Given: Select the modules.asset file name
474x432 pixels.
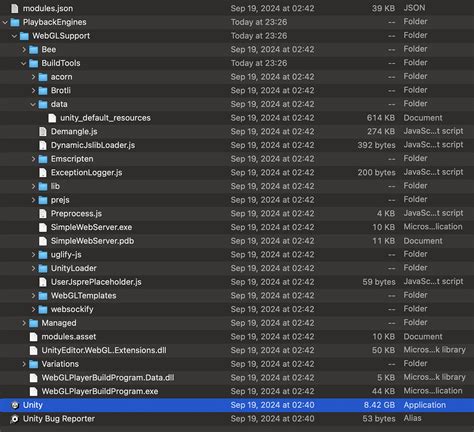Looking at the screenshot, I should pos(69,337).
